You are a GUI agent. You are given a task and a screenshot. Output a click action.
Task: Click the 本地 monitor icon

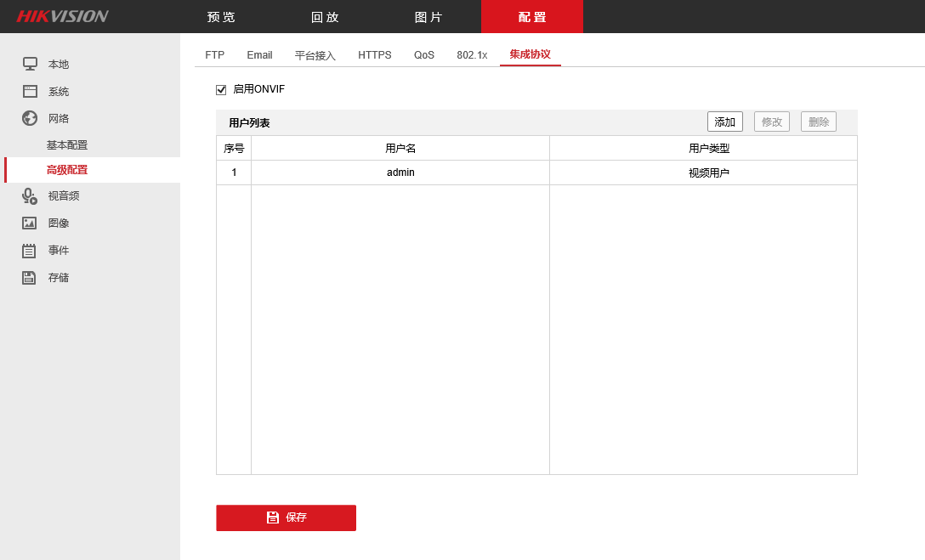[30, 64]
